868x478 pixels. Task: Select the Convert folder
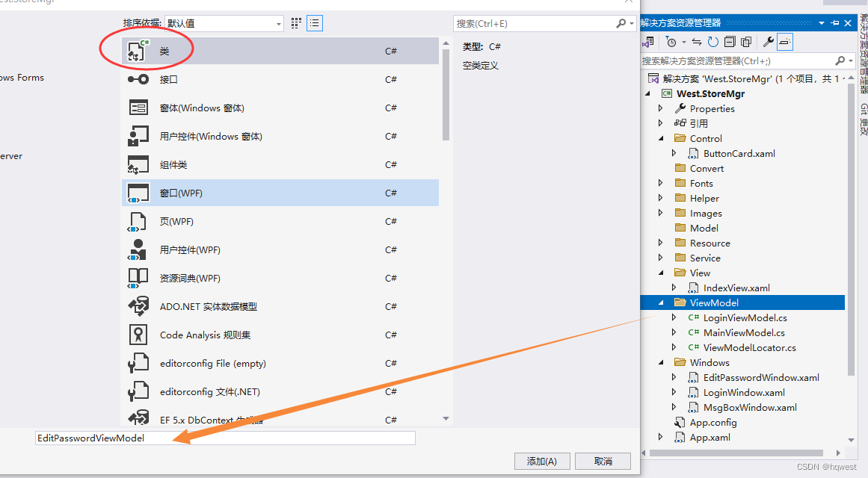(x=707, y=168)
